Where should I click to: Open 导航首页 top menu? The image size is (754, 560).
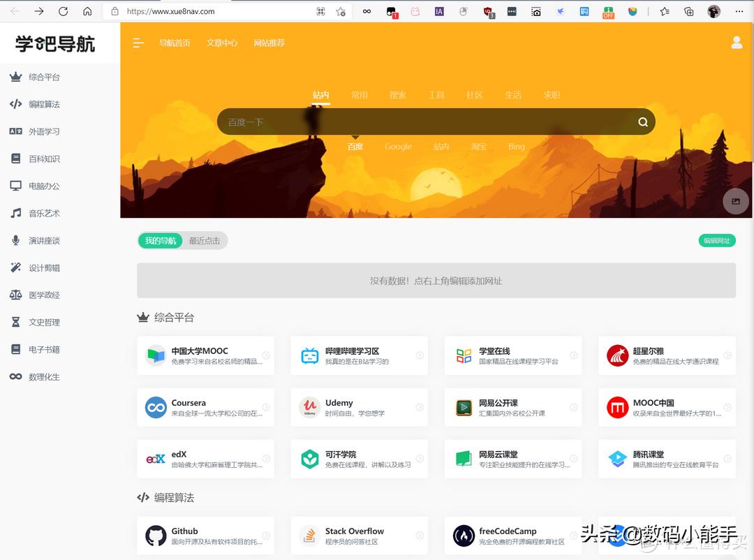175,43
